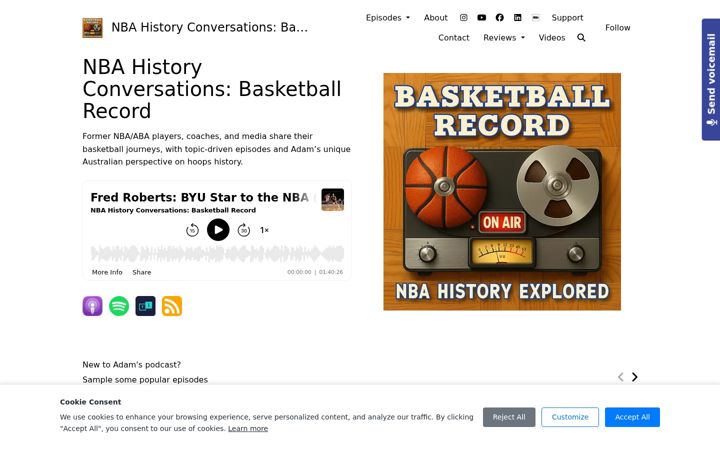Click the podcast logo in header

tap(92, 28)
